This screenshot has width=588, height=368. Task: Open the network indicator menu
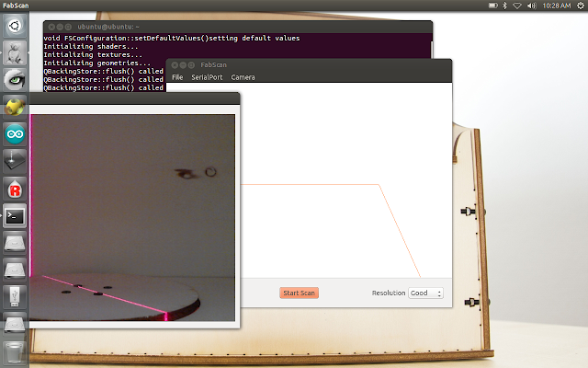pos(517,6)
